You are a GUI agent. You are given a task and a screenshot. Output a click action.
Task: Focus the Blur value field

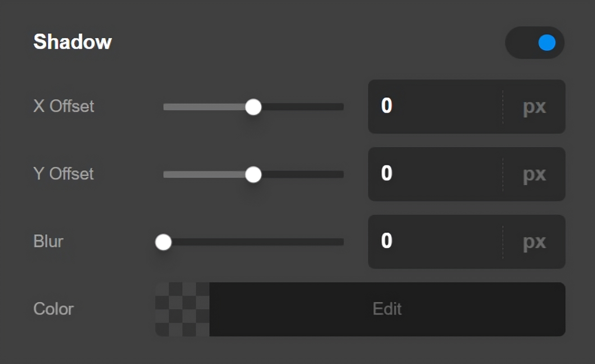pos(435,242)
